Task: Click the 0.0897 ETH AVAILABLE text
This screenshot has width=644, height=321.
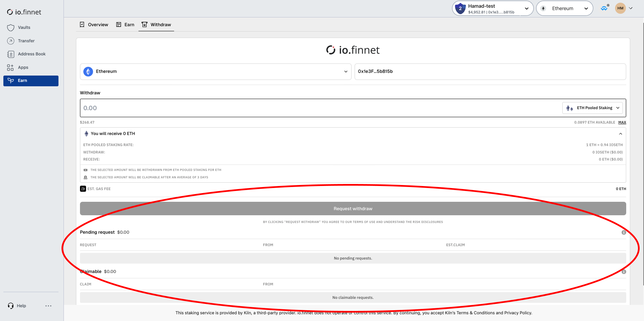Action: 595,123
